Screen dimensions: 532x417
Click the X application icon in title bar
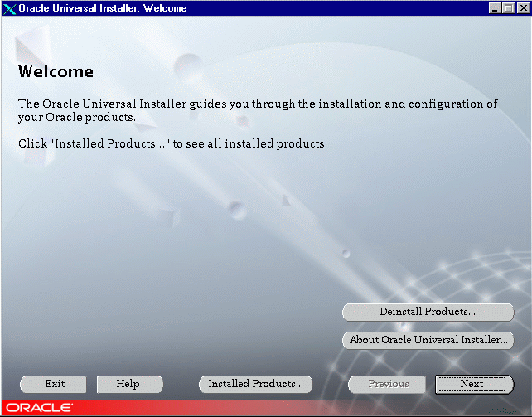pos(10,8)
